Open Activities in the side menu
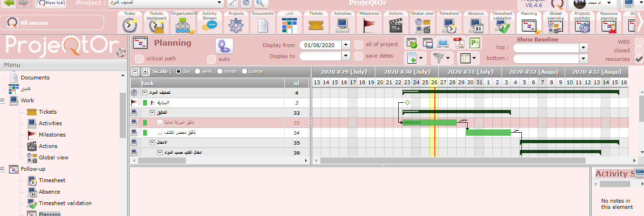 pos(50,123)
